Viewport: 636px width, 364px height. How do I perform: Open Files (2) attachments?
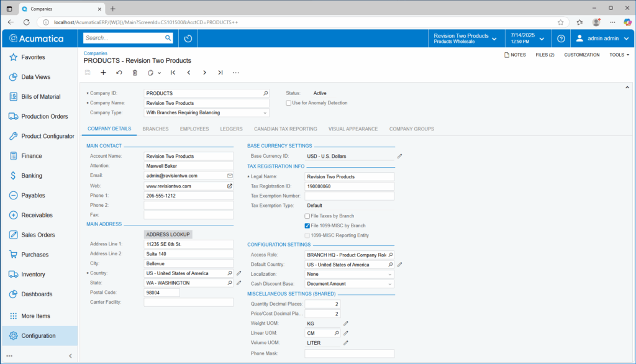click(x=545, y=55)
